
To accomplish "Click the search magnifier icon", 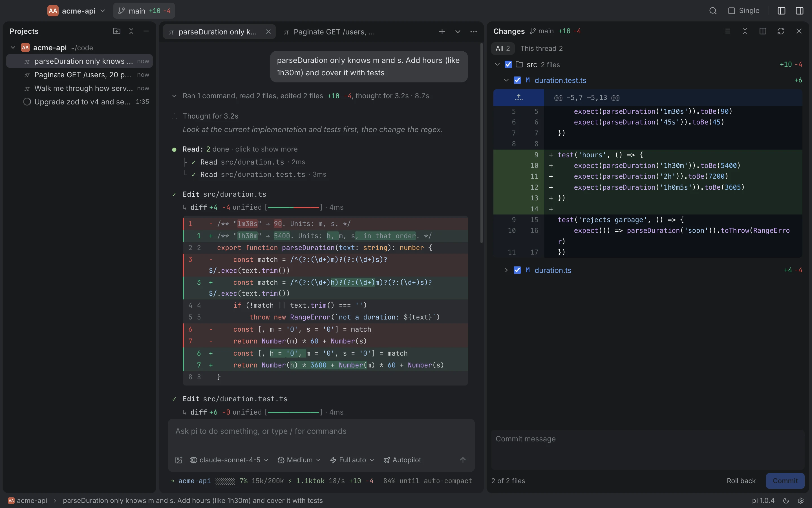I will pos(713,11).
